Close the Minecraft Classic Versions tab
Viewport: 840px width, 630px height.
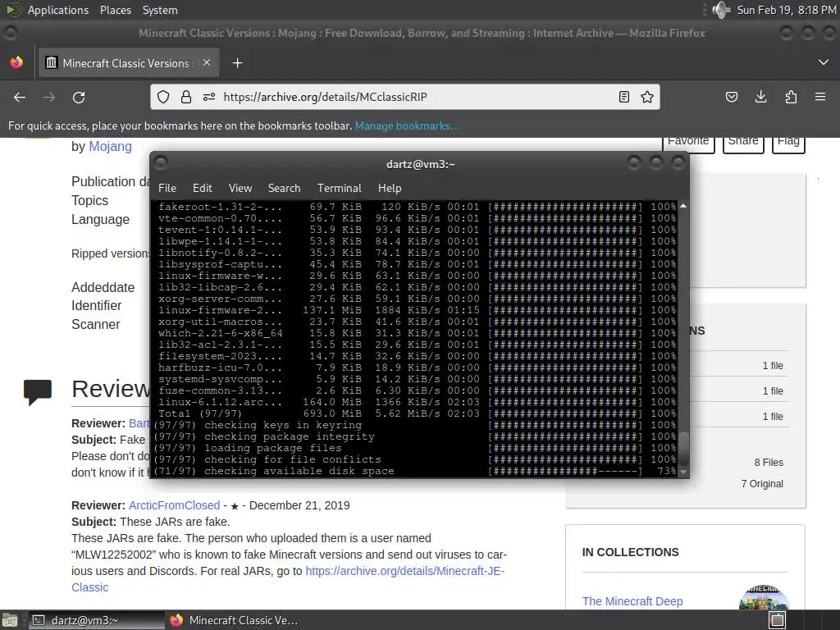pyautogui.click(x=207, y=62)
